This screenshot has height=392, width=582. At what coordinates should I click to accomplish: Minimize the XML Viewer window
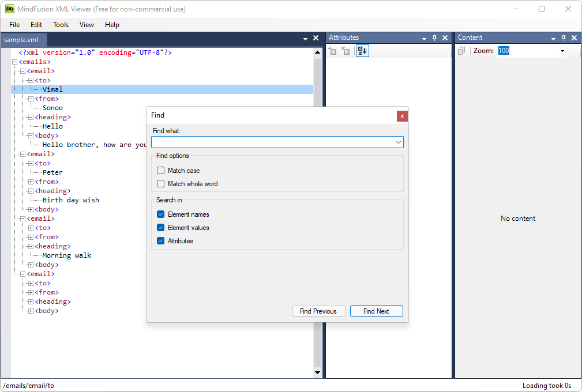(x=516, y=9)
